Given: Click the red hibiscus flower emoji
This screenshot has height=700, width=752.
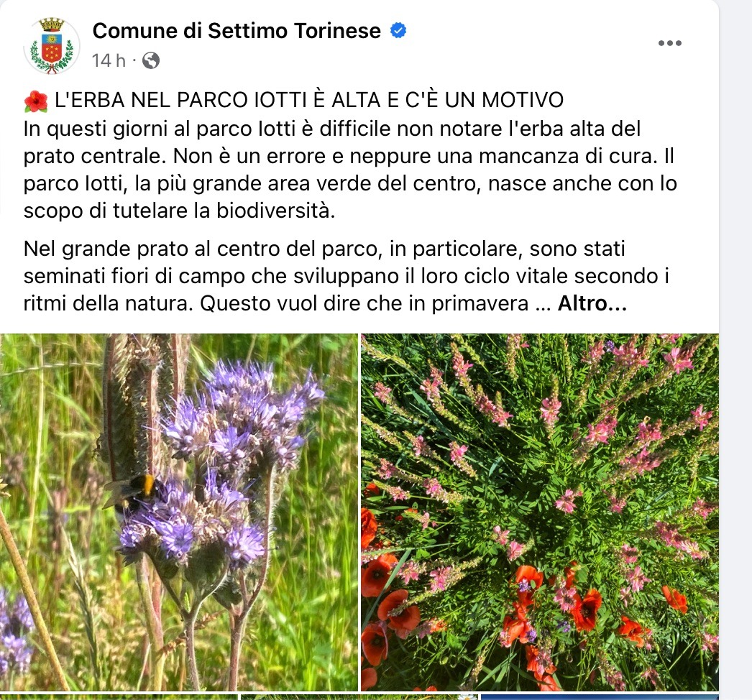Looking at the screenshot, I should [x=36, y=101].
